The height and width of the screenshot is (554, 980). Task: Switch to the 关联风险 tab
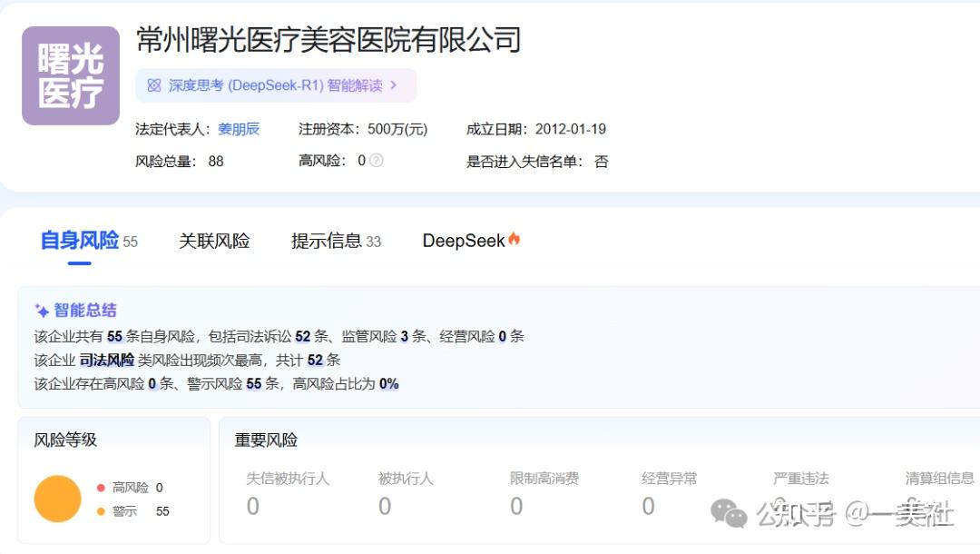[x=214, y=242]
